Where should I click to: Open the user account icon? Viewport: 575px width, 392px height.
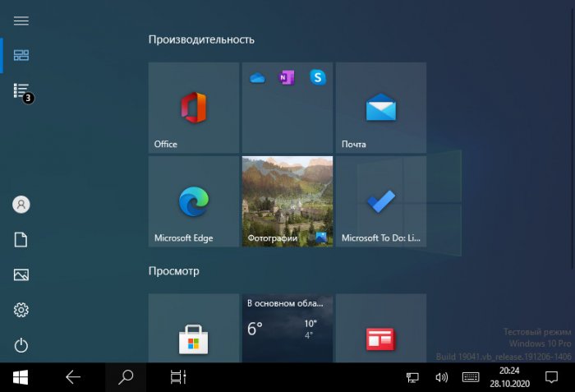coord(21,204)
